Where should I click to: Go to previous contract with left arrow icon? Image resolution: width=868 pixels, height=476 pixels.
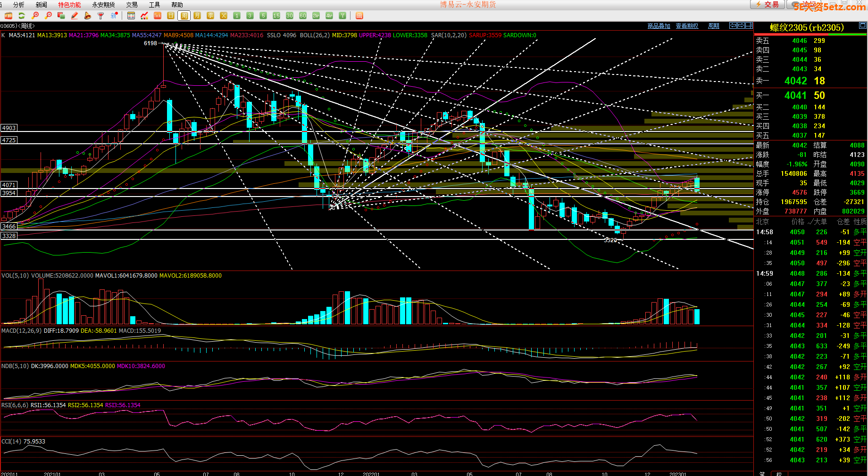tap(733, 25)
